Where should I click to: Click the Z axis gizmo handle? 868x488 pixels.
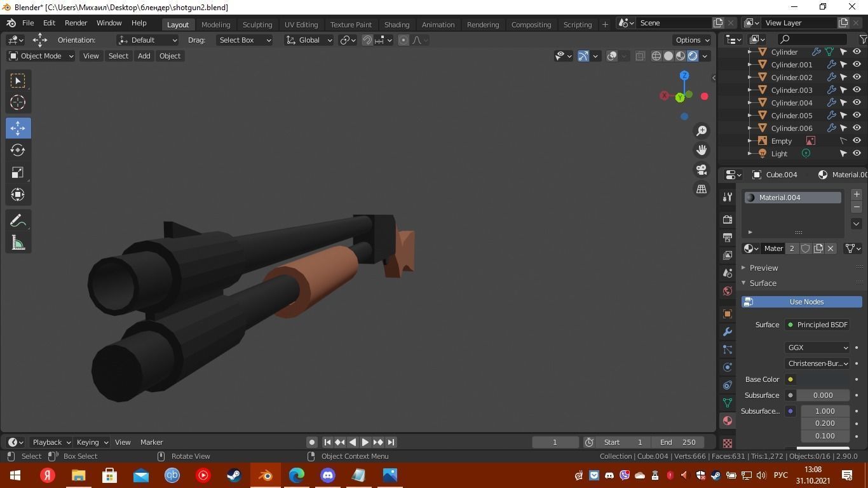point(684,76)
